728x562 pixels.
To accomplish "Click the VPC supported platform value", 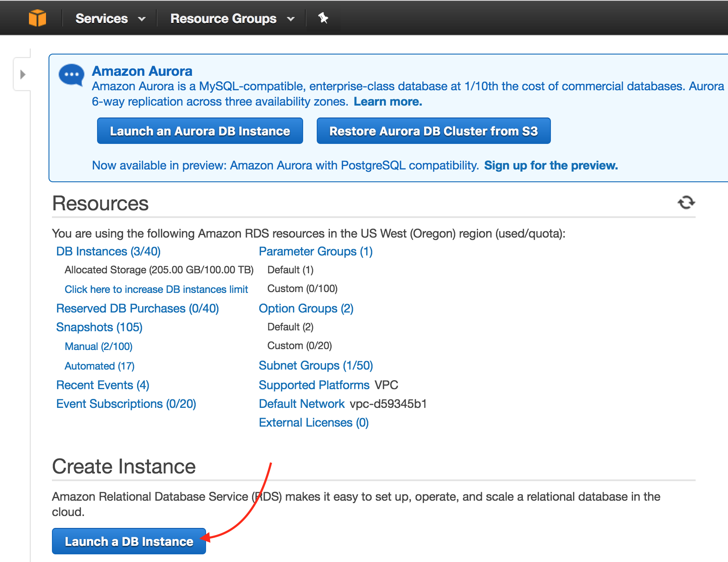I will [x=387, y=385].
